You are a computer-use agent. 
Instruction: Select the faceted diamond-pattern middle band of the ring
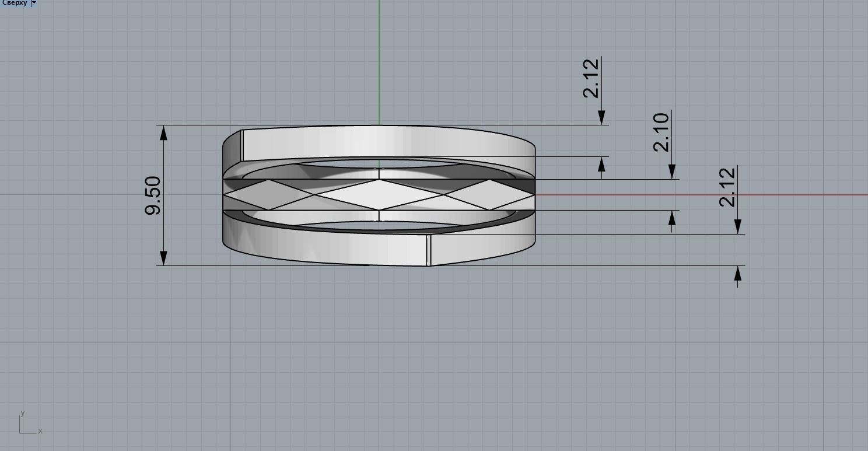(x=379, y=195)
